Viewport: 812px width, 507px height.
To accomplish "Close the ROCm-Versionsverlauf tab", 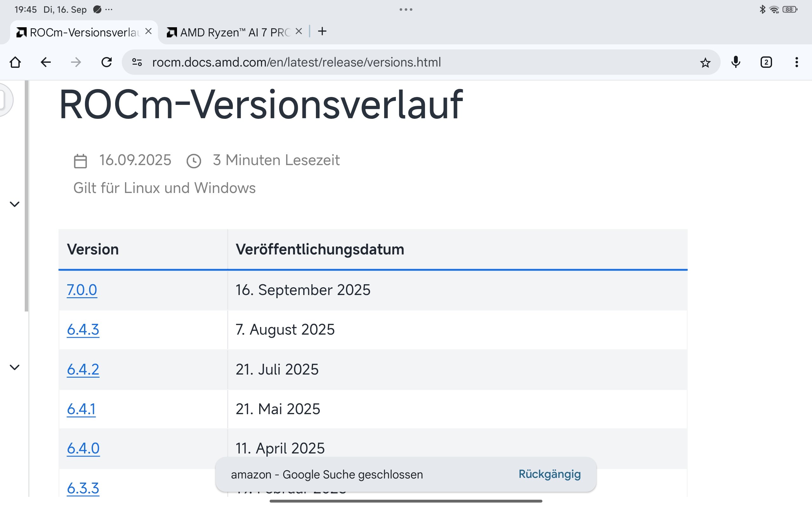I will 148,31.
